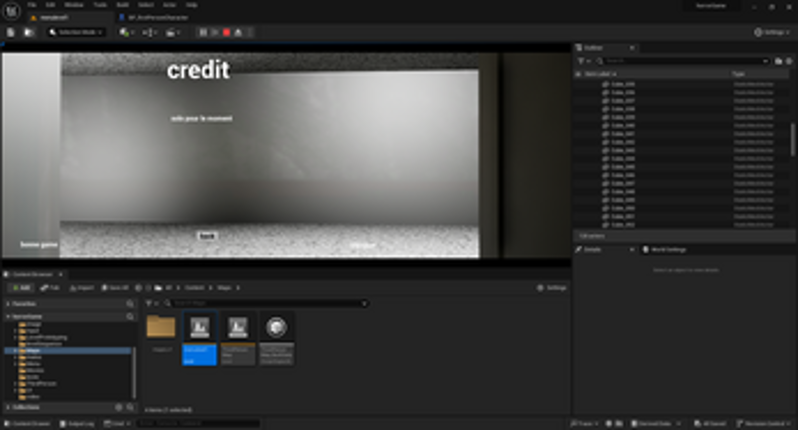
Task: Collapse the project folder tree
Action: [x=8, y=317]
